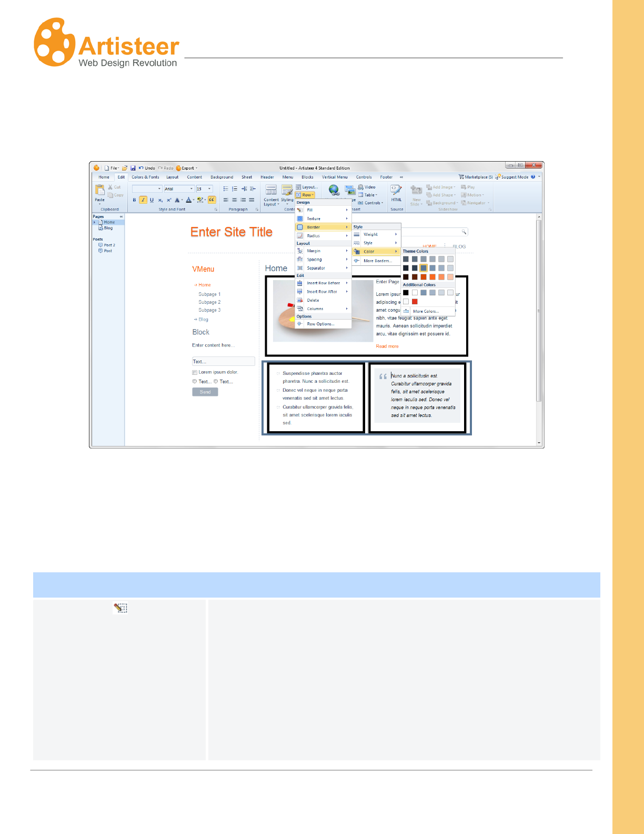
Task: Apply superscript formatting
Action: tap(169, 200)
